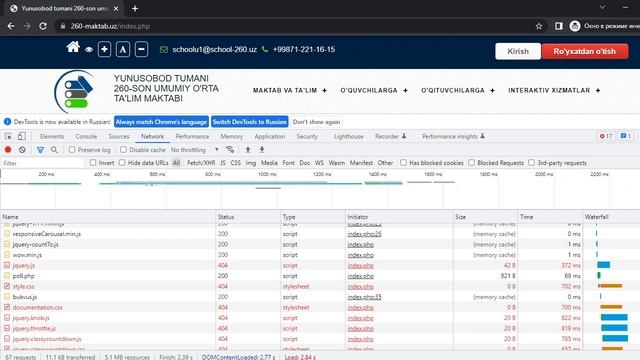
Task: Check 3rd-party requests checkbox
Action: point(531,162)
